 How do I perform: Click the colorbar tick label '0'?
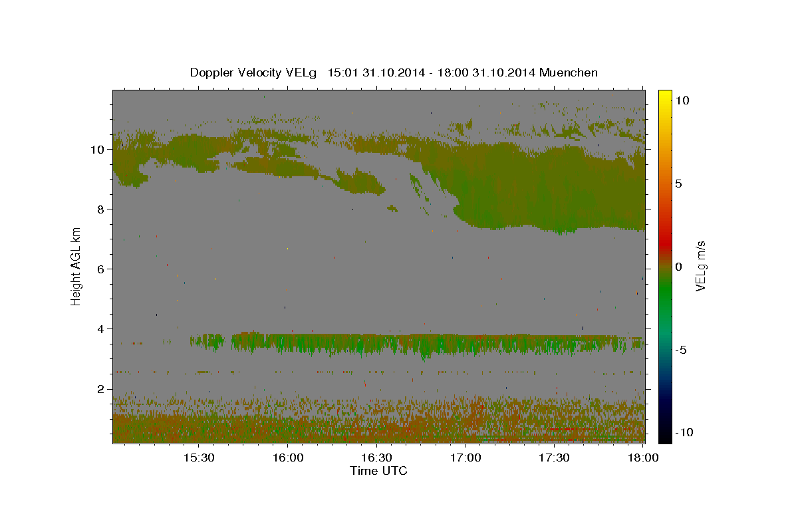pyautogui.click(x=679, y=266)
